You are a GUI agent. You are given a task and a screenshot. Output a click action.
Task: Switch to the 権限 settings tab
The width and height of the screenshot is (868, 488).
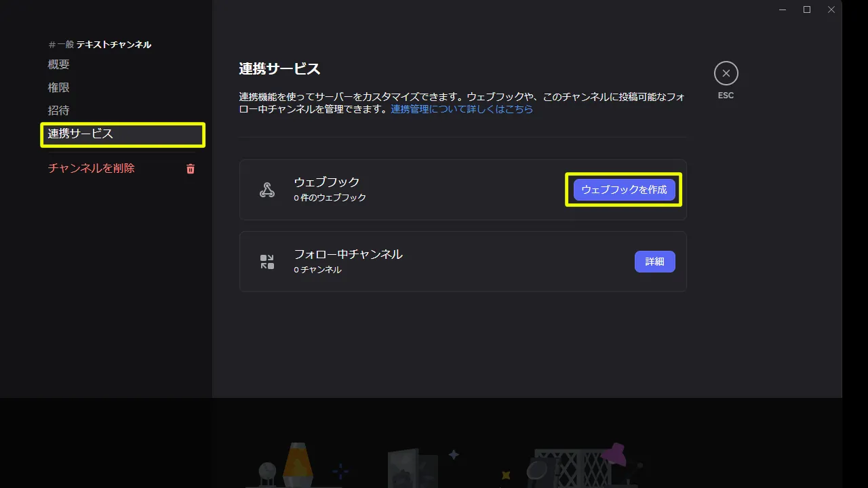point(58,87)
